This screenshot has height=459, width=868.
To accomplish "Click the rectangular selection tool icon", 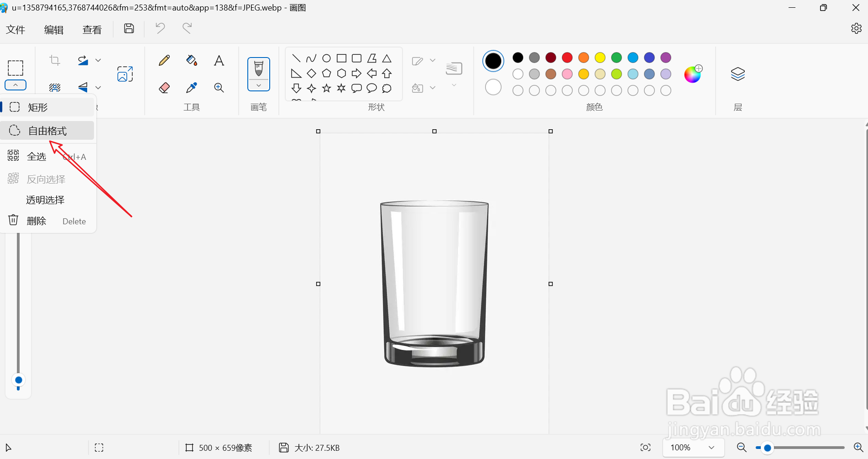I will coord(16,68).
